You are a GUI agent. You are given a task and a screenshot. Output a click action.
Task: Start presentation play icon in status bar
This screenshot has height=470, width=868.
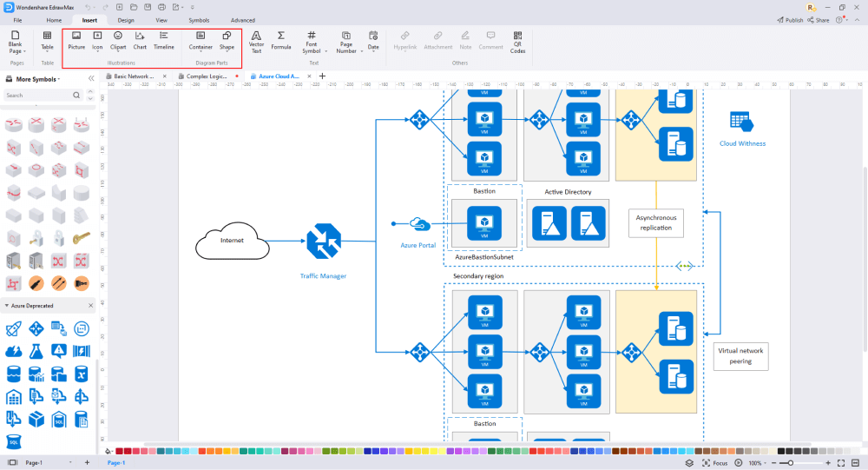tap(739, 463)
